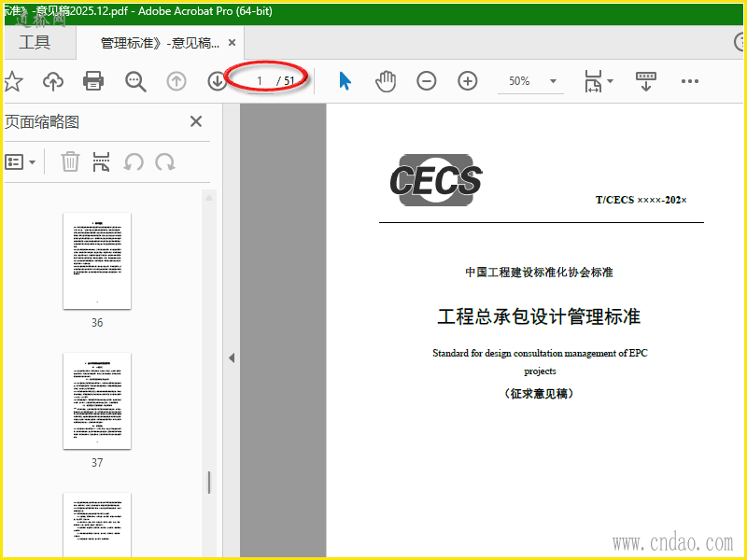
Task: Click the thumbnail panel scrollbar handle
Action: 208,483
